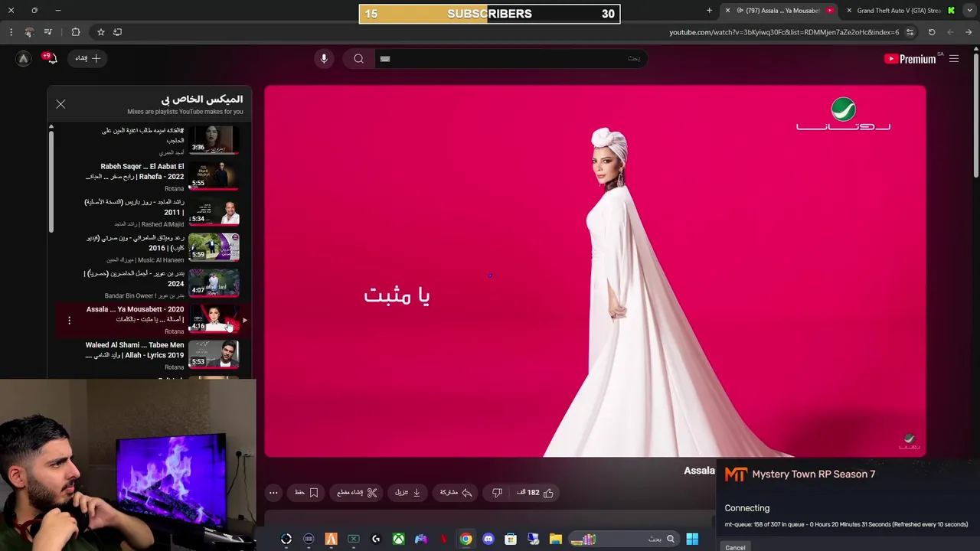Viewport: 980px width, 551px height.
Task: Open Discord from the taskbar
Action: click(488, 540)
